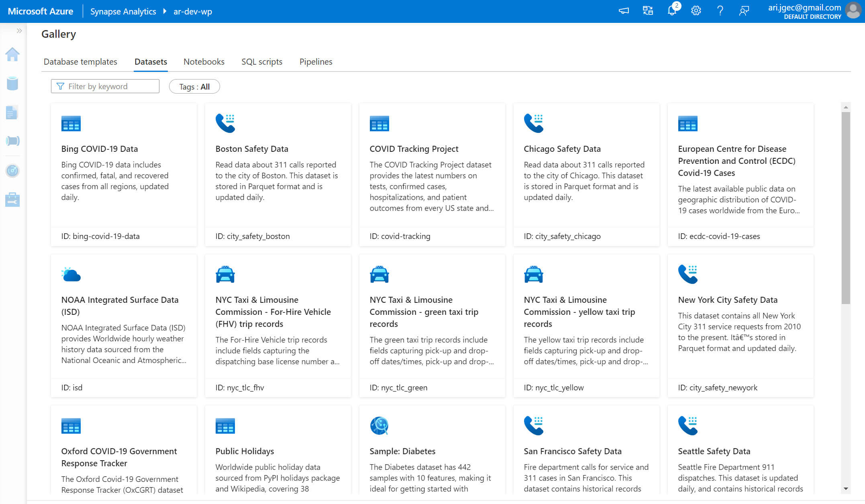865x504 pixels.
Task: Open the Monitor hub gauge icon
Action: click(x=12, y=171)
